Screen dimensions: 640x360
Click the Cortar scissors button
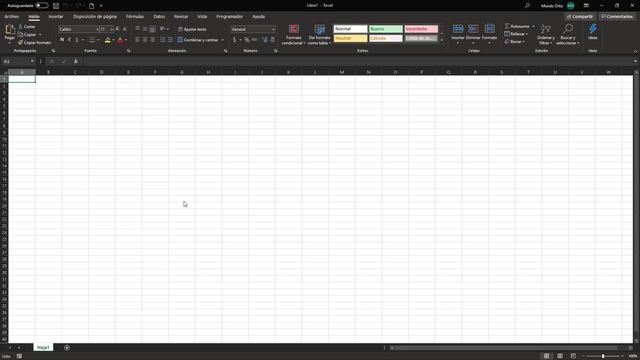(27, 27)
